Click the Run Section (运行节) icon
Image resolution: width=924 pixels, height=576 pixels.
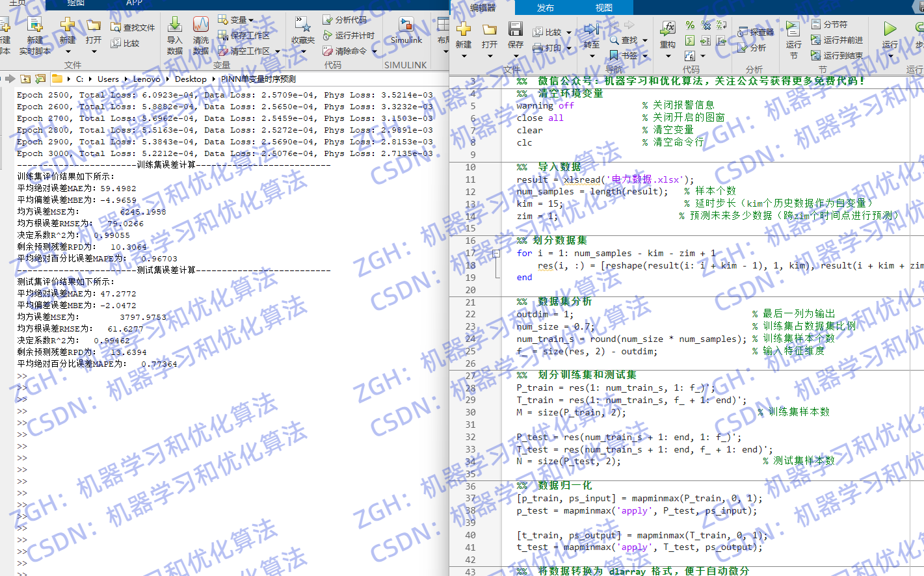pos(793,29)
